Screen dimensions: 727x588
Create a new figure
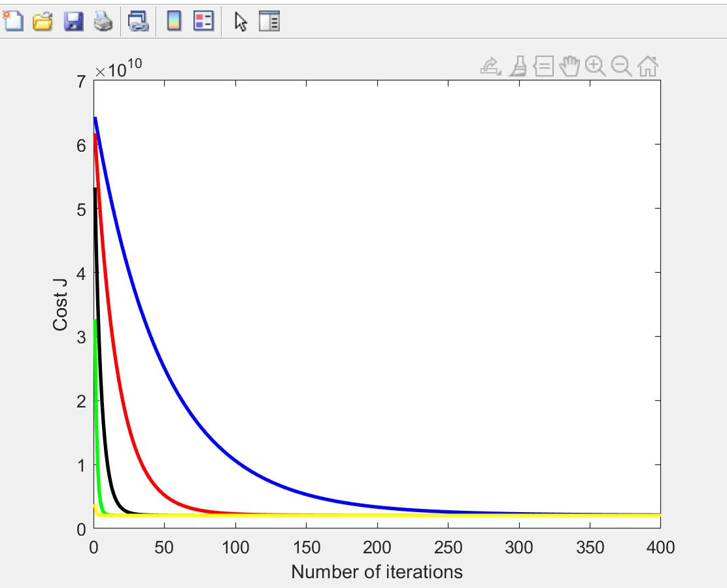(13, 22)
